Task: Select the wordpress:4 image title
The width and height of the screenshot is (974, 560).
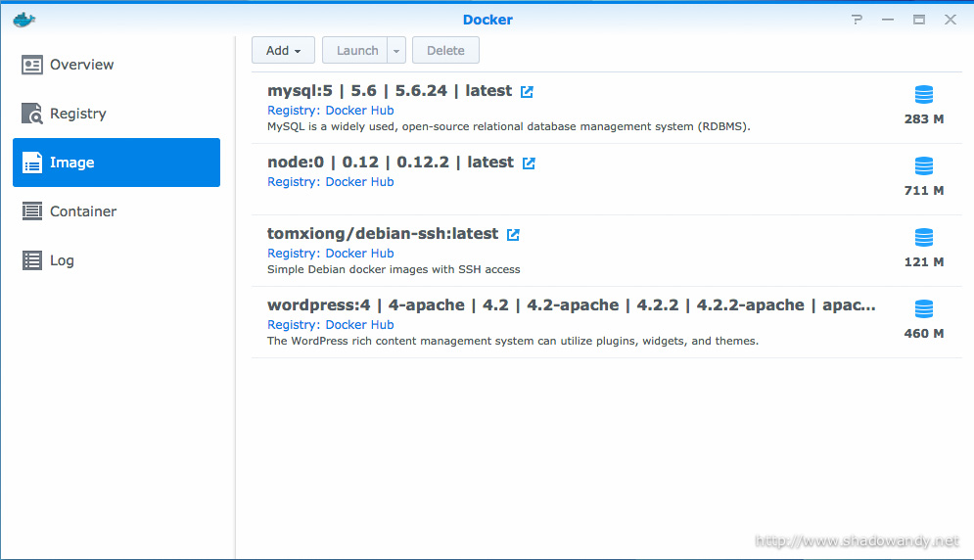Action: [x=572, y=305]
